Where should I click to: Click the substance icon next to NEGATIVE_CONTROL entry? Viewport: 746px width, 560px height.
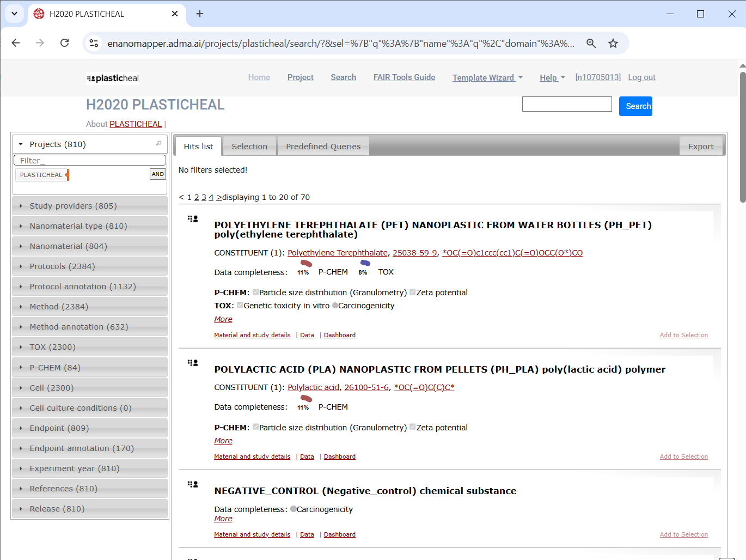[x=193, y=484]
